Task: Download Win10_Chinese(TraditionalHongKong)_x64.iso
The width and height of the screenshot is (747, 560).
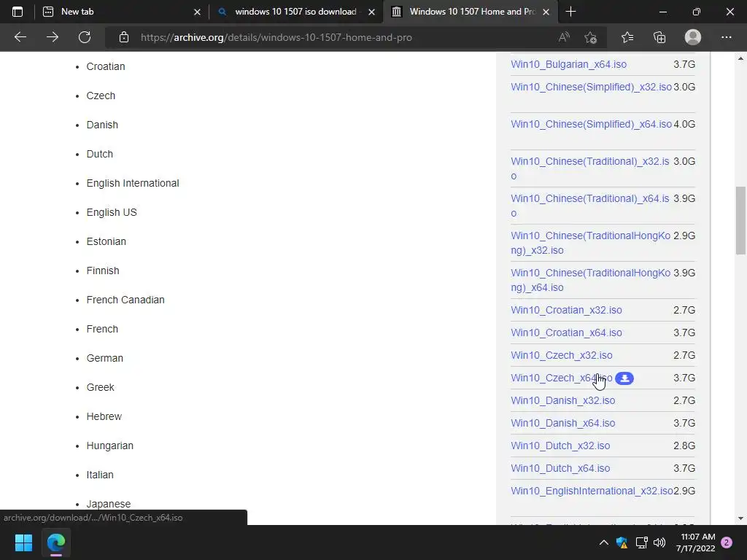Action: (590, 279)
